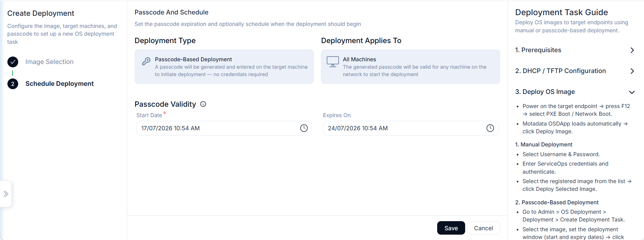Click the 1. Prerequisites heading
644x240 pixels.
[x=538, y=50]
